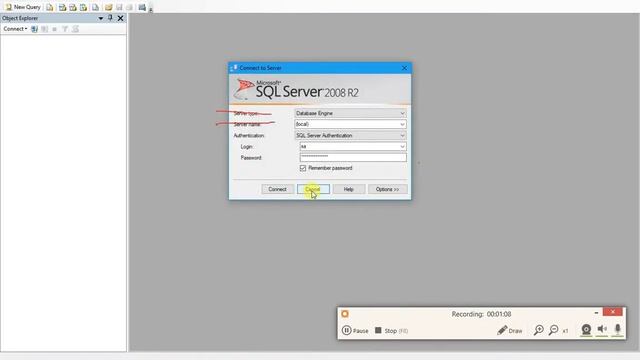
Task: Expand the Server type dropdown
Action: click(402, 113)
